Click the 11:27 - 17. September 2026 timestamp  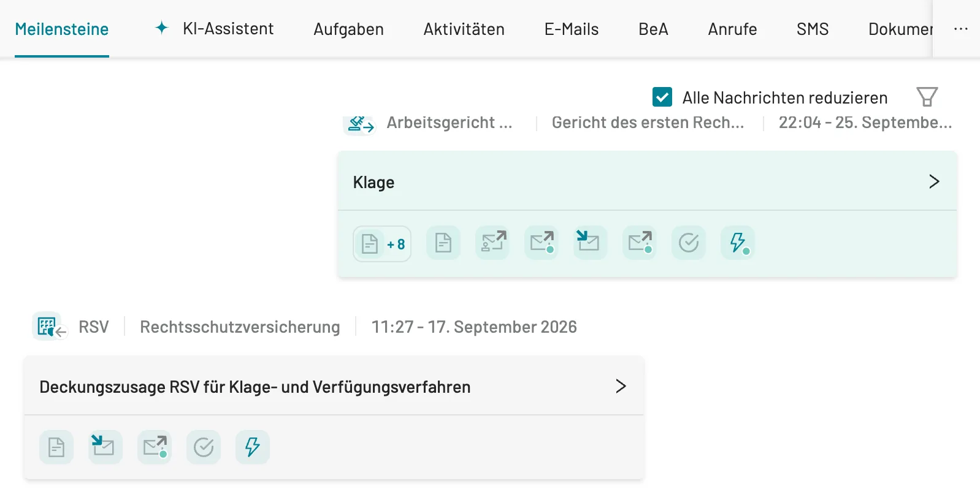click(474, 327)
